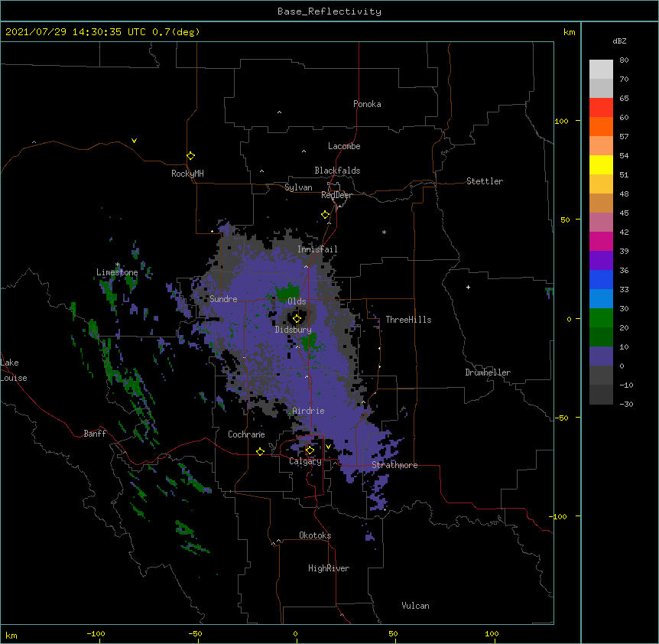The image size is (659, 644).
Task: Pick the yellow 51-54 dBZ legend swatch
Action: tap(601, 164)
